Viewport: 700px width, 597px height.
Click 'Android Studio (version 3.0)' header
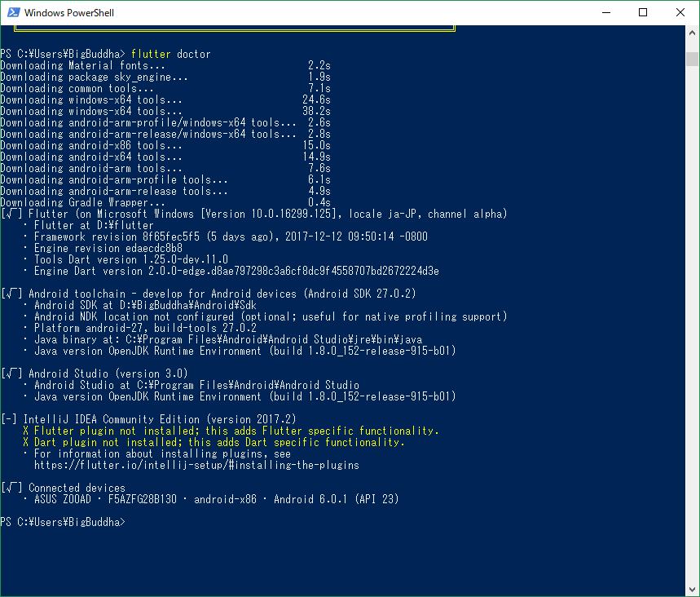coord(95,374)
